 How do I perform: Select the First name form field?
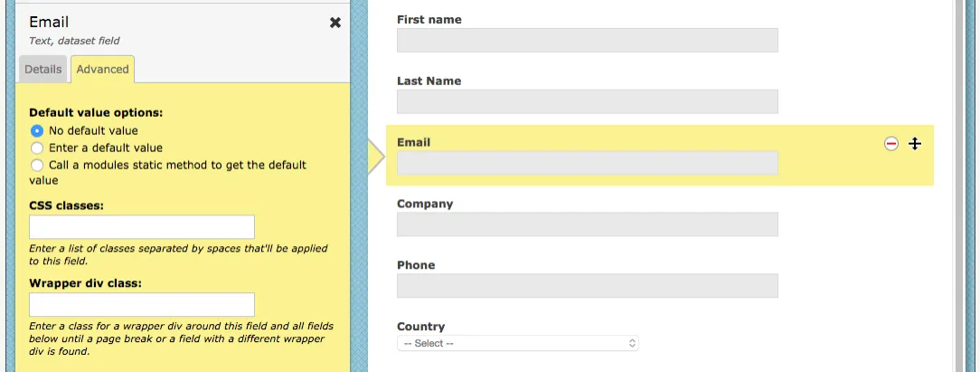tap(588, 40)
